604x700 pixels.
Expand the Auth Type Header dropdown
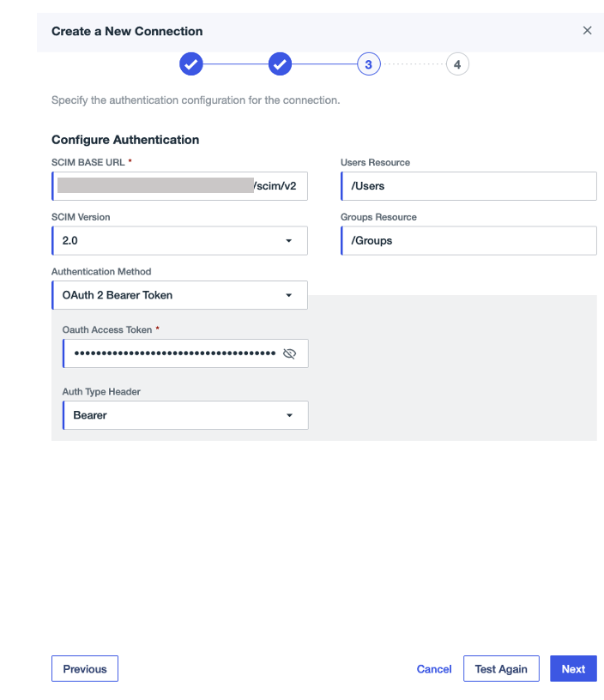point(185,414)
